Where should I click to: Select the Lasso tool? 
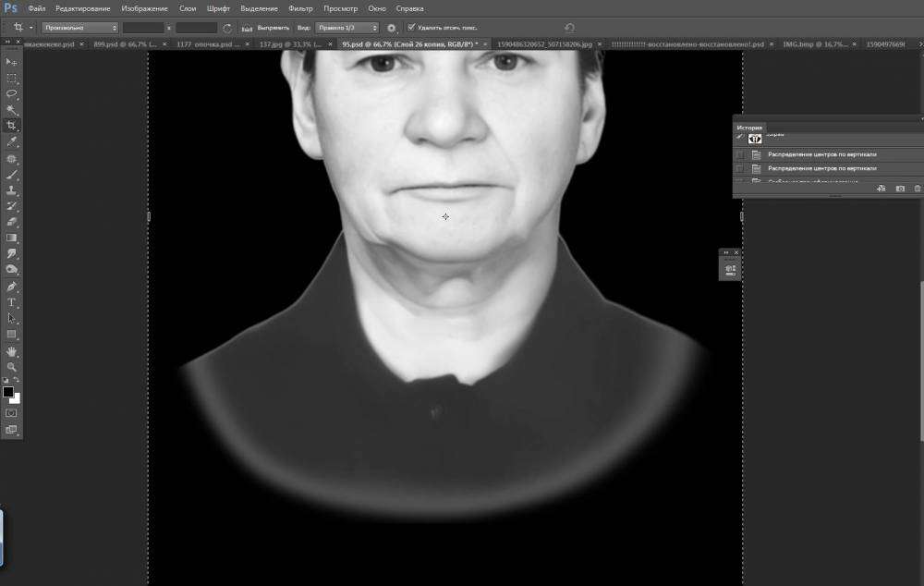[12, 94]
